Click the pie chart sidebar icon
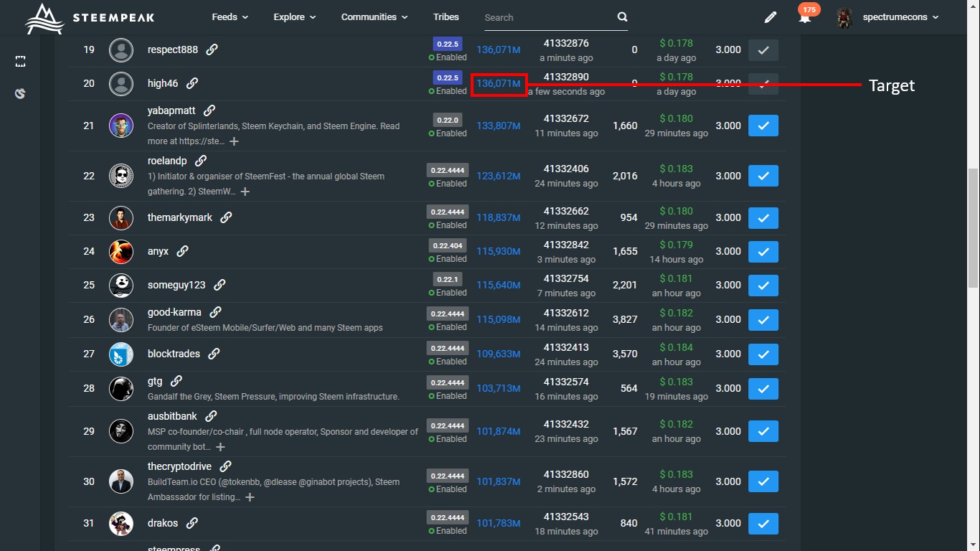Viewport: 980px width, 551px height. coord(21,93)
